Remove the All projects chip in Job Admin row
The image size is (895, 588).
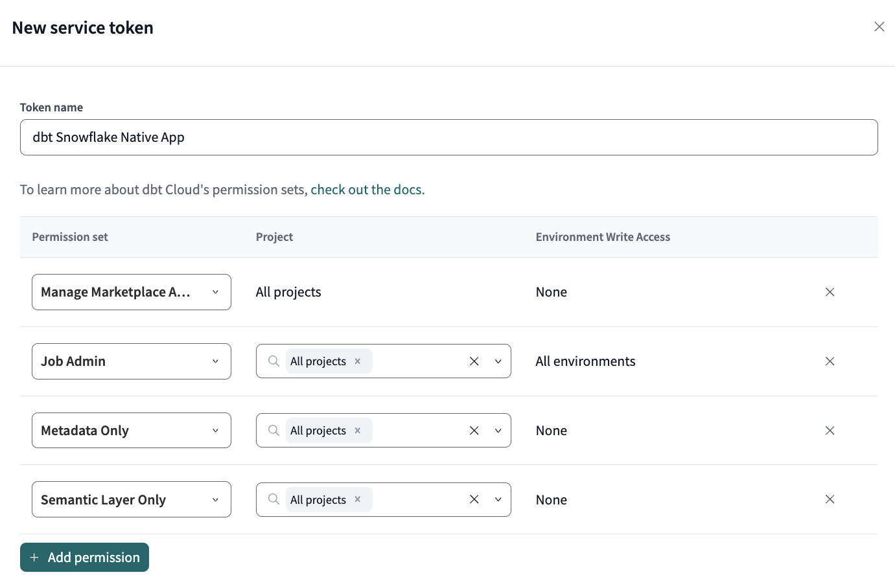coord(357,361)
